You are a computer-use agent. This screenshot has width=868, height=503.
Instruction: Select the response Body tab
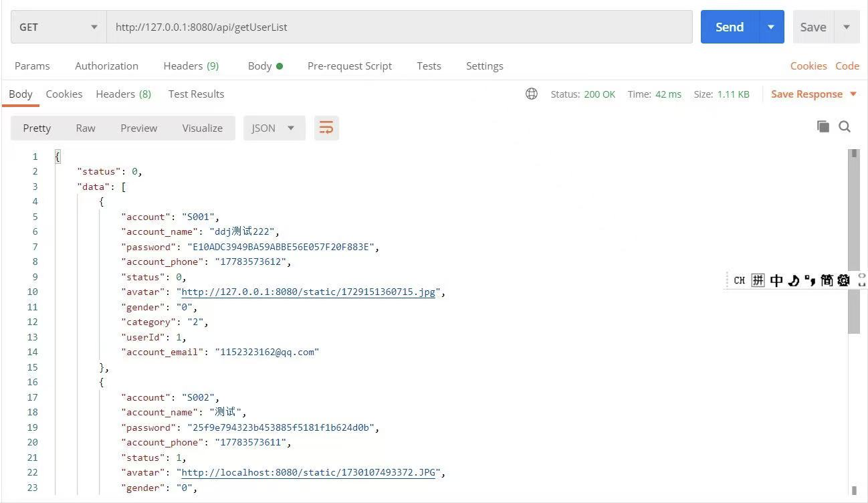click(20, 94)
